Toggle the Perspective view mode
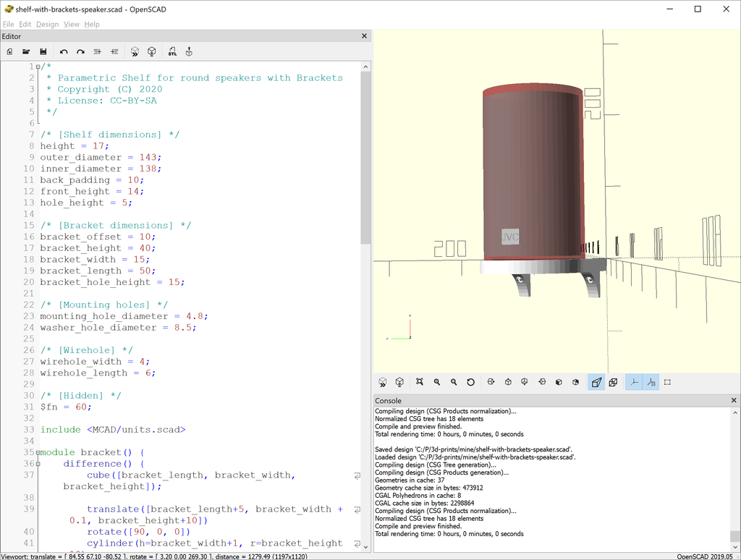Screen dimensions: 741x560 pyautogui.click(x=596, y=382)
